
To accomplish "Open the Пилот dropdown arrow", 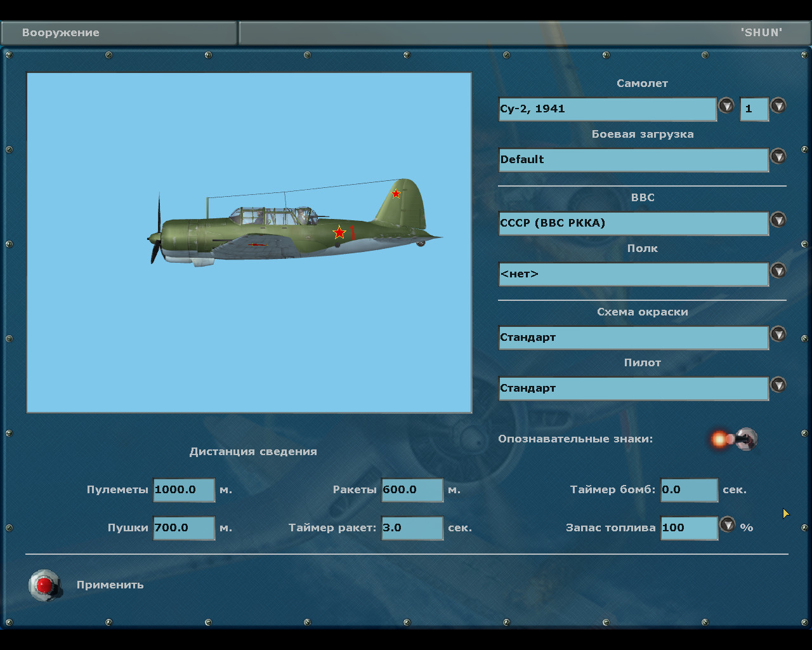I will tap(778, 385).
